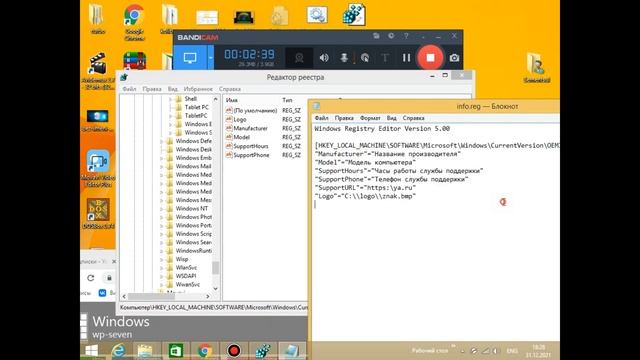The height and width of the screenshot is (360, 640).
Task: Click the Logo path line in Notepad
Action: 365,196
